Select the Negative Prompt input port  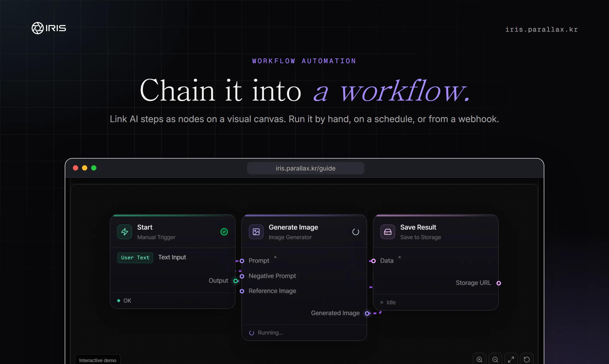[242, 276]
